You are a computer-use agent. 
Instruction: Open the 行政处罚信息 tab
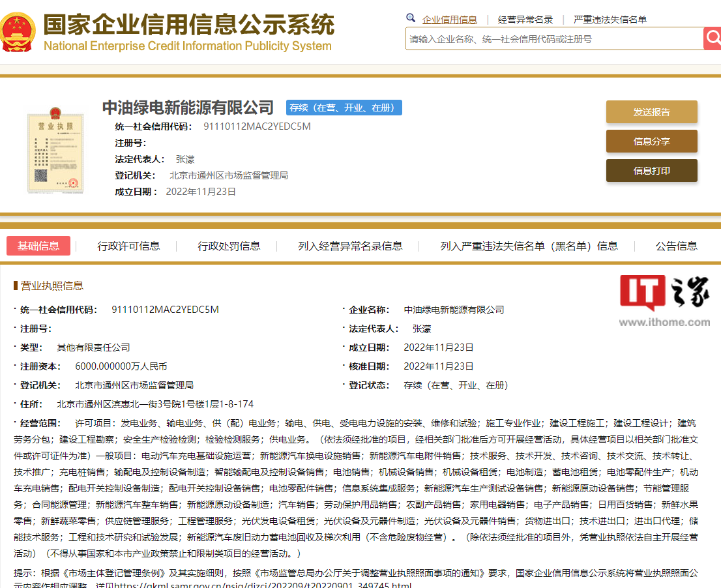[x=229, y=246]
